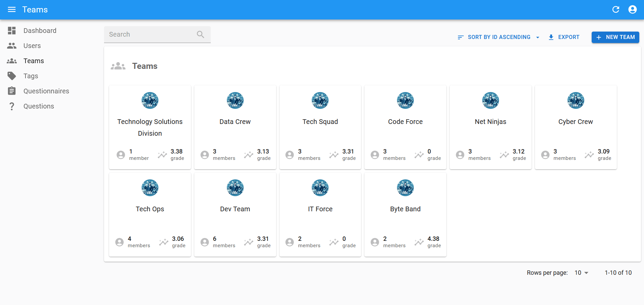Click the Technology Solutions Division team avatar
Viewport: 644px width, 305px height.
click(150, 100)
